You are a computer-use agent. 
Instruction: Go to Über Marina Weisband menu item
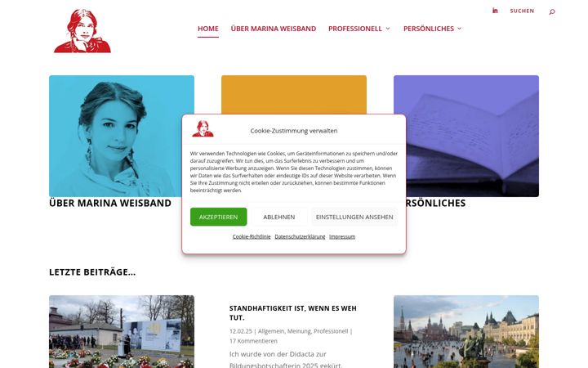[274, 29]
